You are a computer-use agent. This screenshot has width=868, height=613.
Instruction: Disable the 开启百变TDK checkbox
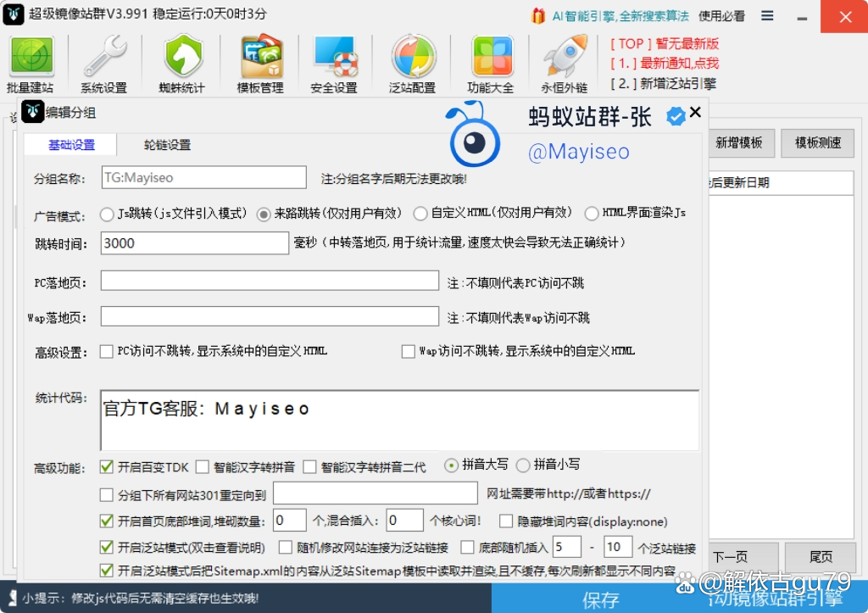pyautogui.click(x=107, y=465)
